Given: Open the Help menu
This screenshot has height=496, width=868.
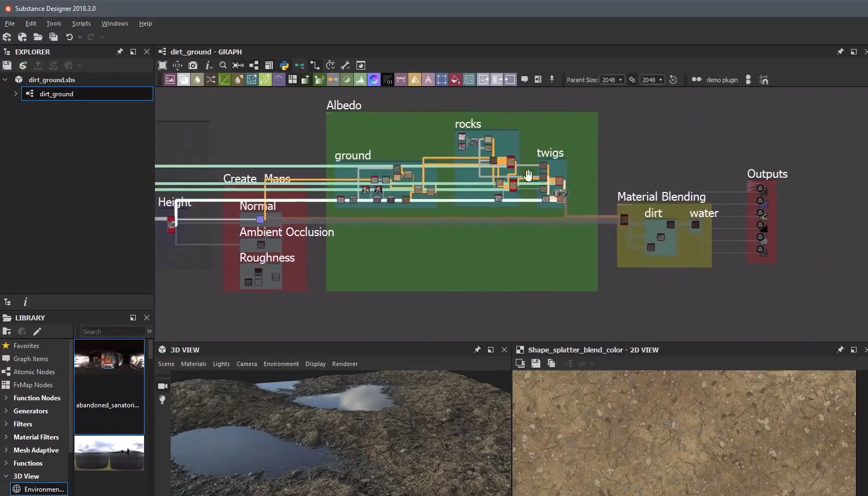Looking at the screenshot, I should point(145,23).
